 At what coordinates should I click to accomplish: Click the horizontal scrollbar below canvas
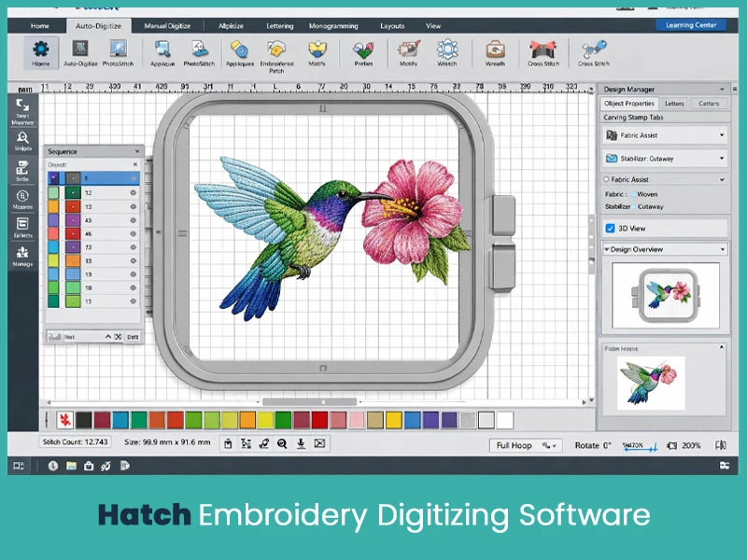[x=309, y=402]
